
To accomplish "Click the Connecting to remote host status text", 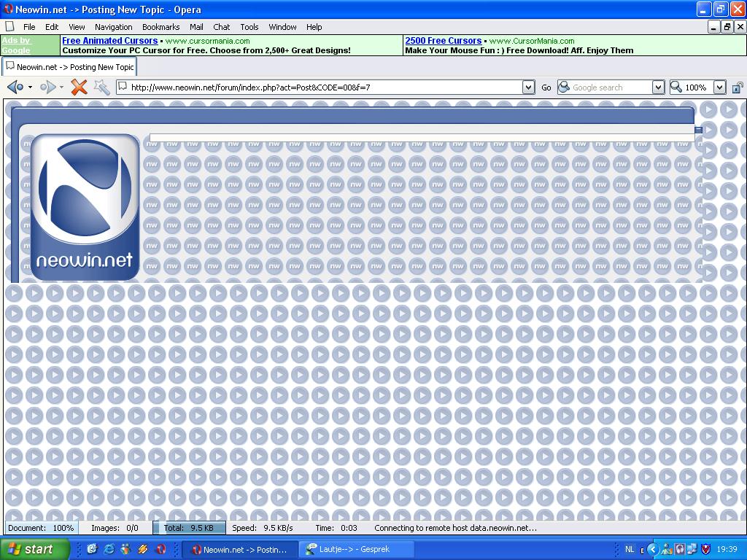I will (x=455, y=528).
